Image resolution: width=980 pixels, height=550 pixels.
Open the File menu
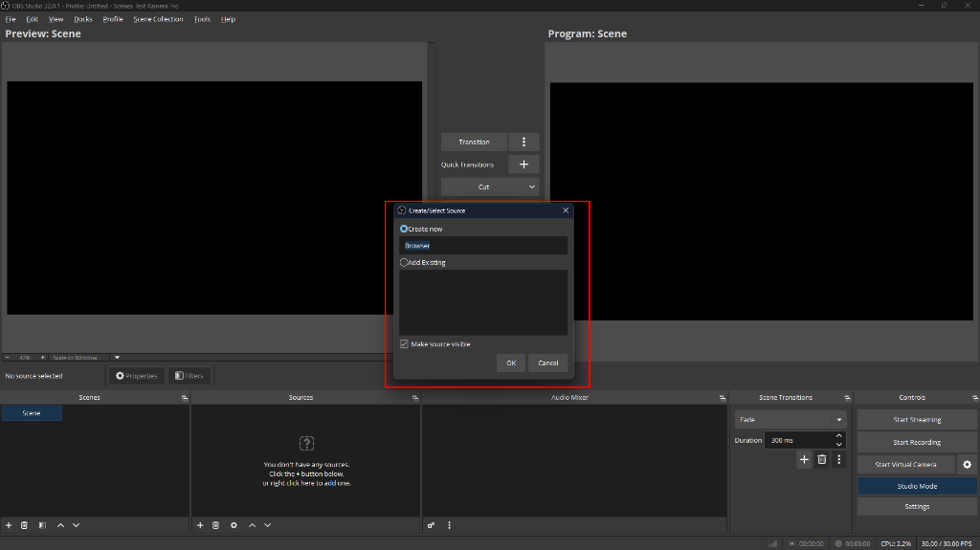(11, 19)
